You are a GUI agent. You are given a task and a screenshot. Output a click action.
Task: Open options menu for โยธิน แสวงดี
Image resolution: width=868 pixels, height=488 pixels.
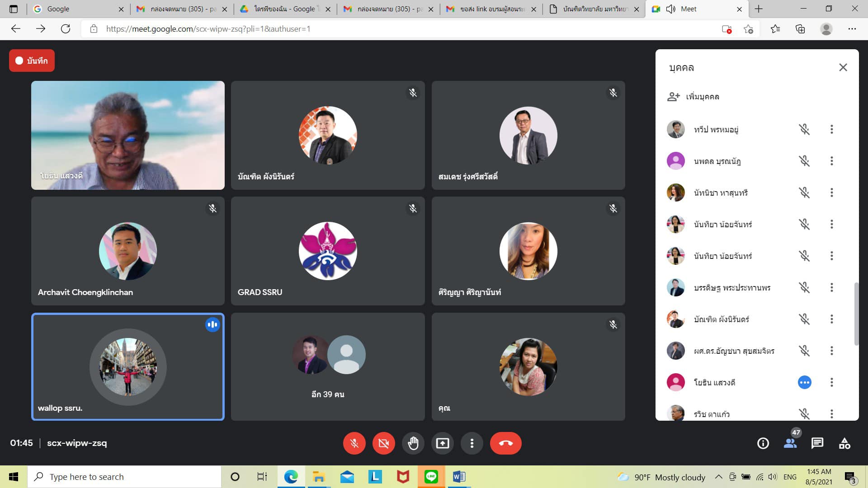(831, 383)
